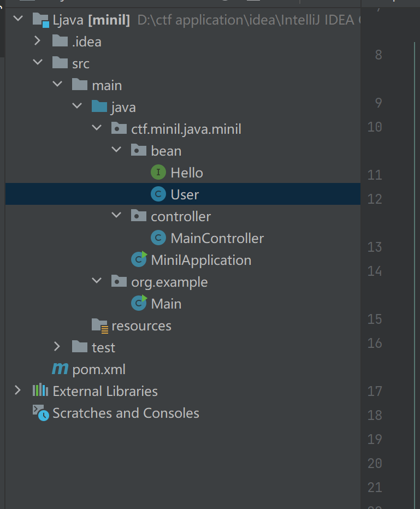
Task: Select the ctf.minil.java.minil package
Action: 186,129
